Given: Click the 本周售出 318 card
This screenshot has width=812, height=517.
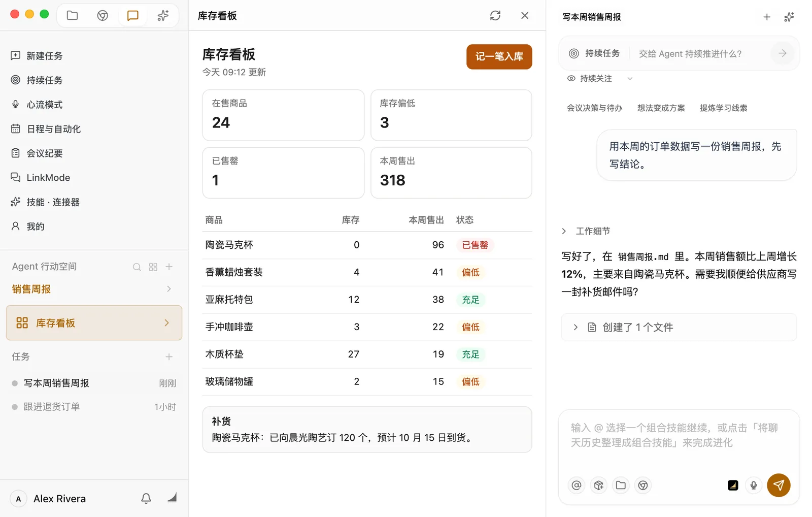Looking at the screenshot, I should (451, 173).
